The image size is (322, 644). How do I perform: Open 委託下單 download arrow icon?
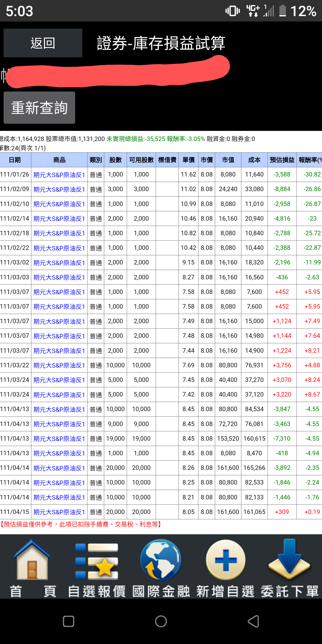[290, 561]
